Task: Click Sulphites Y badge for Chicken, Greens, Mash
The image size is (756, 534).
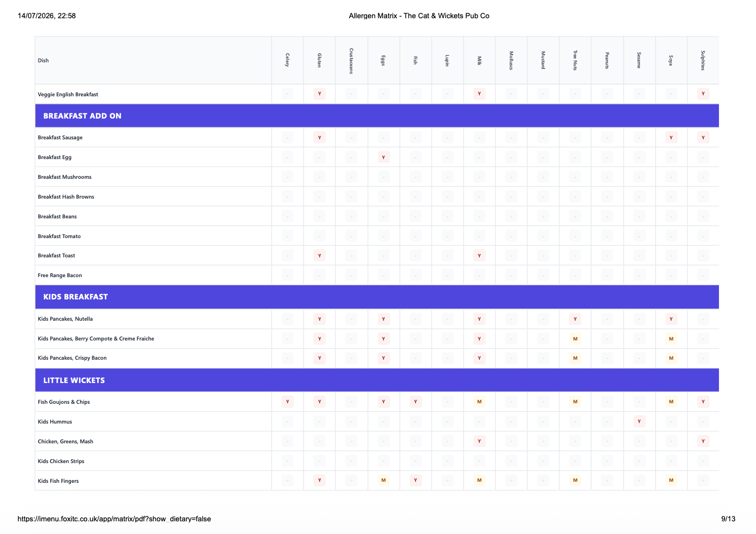Action: click(703, 441)
